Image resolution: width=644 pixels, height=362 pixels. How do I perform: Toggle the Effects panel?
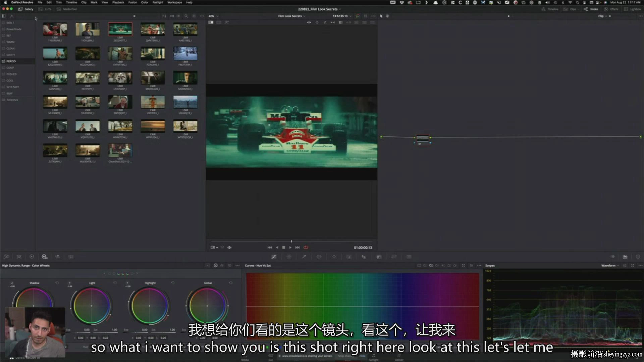(611, 9)
